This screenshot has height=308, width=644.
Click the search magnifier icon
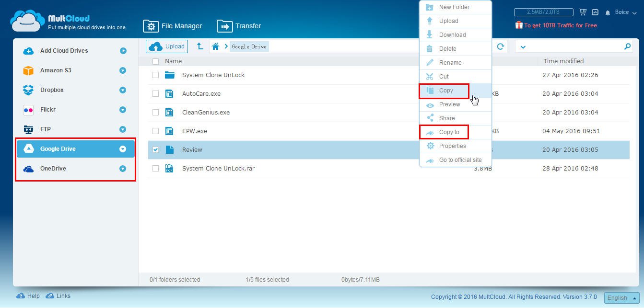[x=628, y=46]
